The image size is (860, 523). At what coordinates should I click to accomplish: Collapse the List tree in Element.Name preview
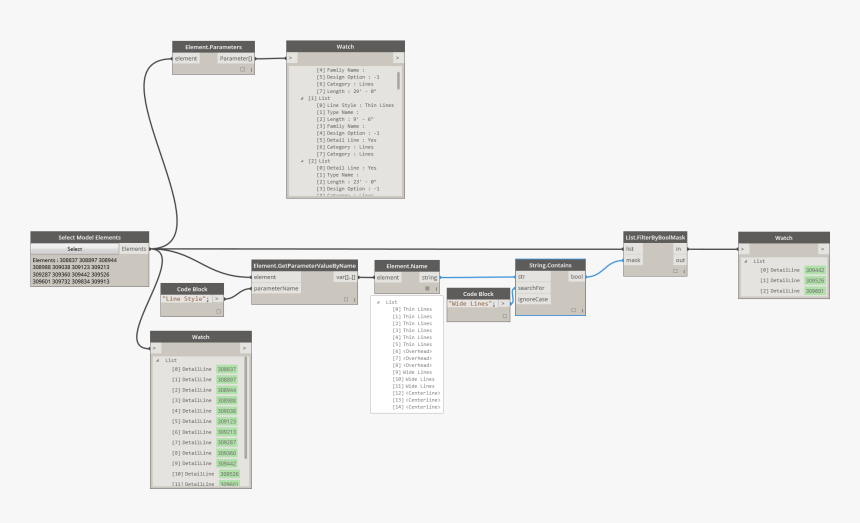[378, 301]
